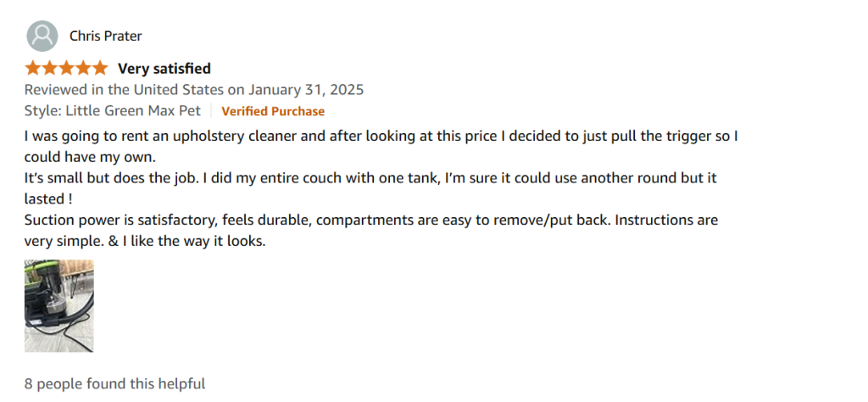Click the 'Suction power is satisfactory' line

point(371,220)
